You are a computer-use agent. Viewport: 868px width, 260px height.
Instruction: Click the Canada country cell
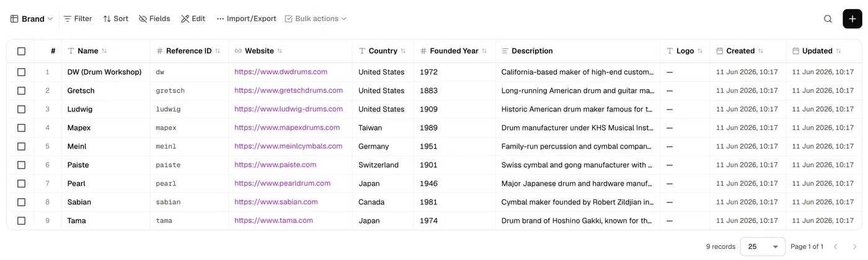pyautogui.click(x=383, y=202)
